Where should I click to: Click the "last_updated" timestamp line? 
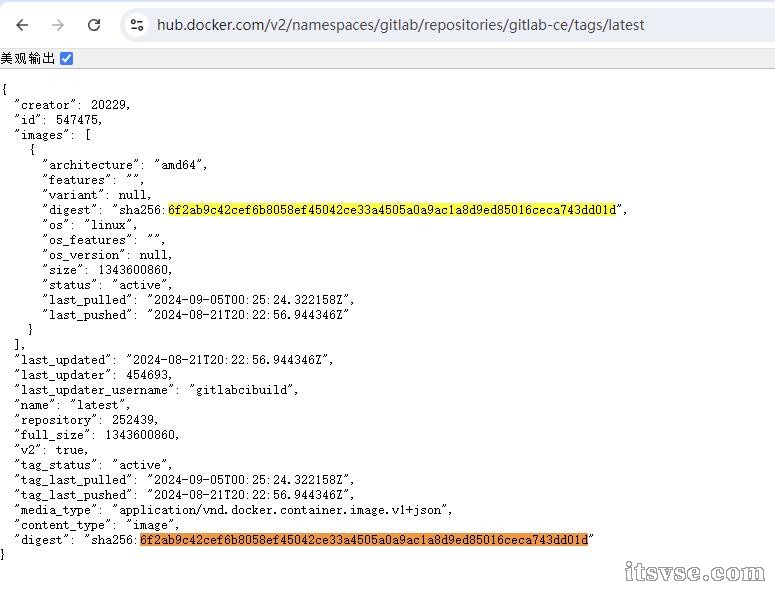click(x=173, y=360)
